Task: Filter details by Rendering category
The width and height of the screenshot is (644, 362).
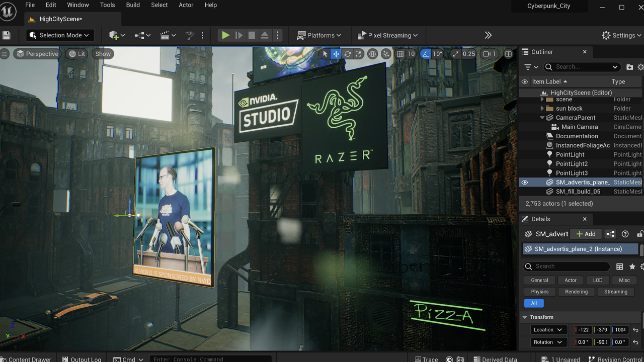Action: [576, 292]
